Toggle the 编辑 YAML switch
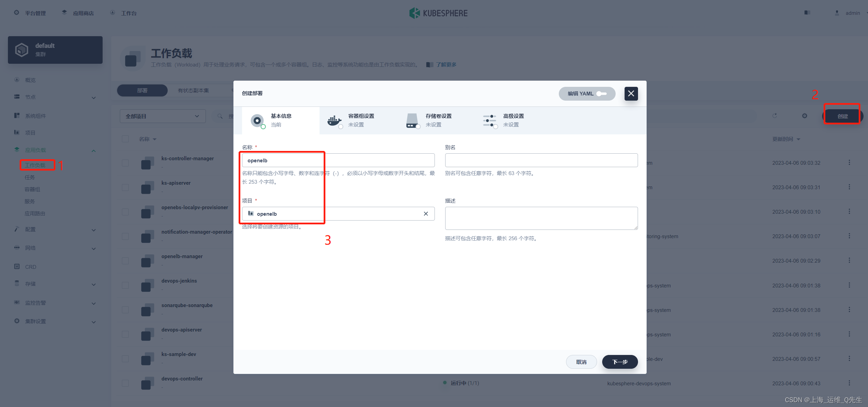Screen dimensions: 868x407 tap(602, 94)
